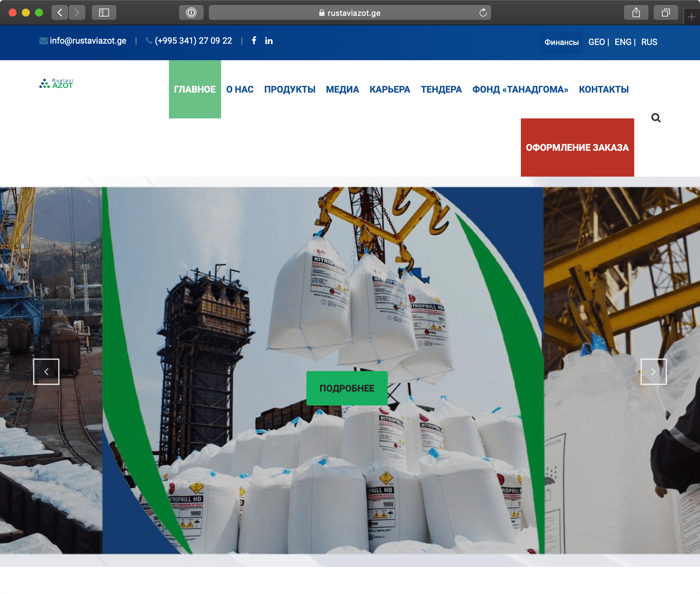The width and height of the screenshot is (700, 594).
Task: Click the rustaviazot.ge address bar
Action: [349, 13]
